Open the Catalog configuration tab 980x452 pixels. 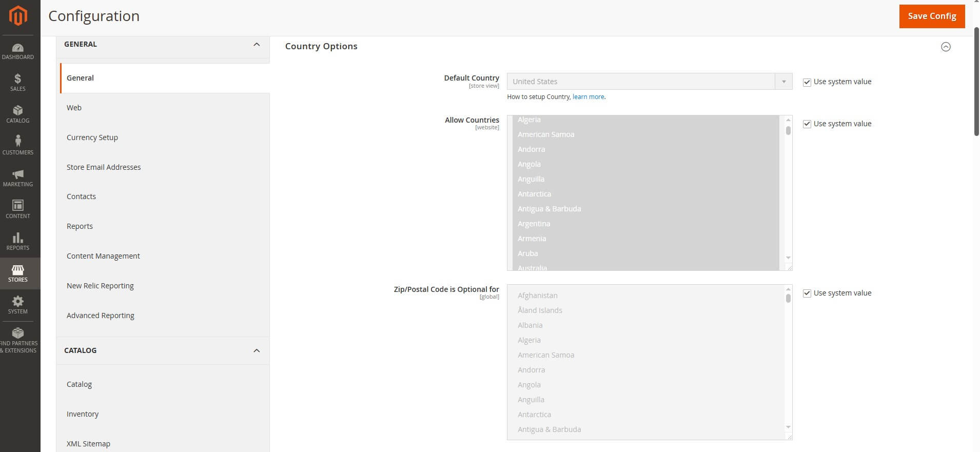tap(165, 384)
